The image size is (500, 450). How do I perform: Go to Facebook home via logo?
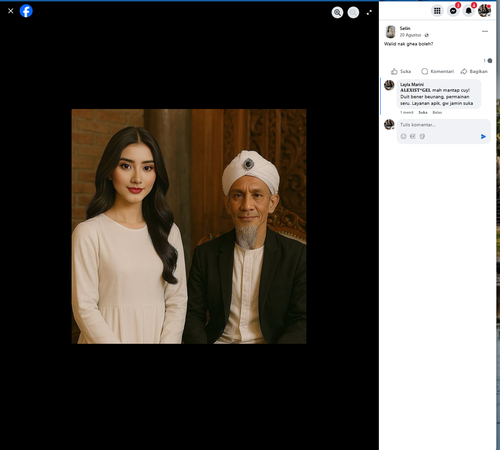pyautogui.click(x=26, y=11)
